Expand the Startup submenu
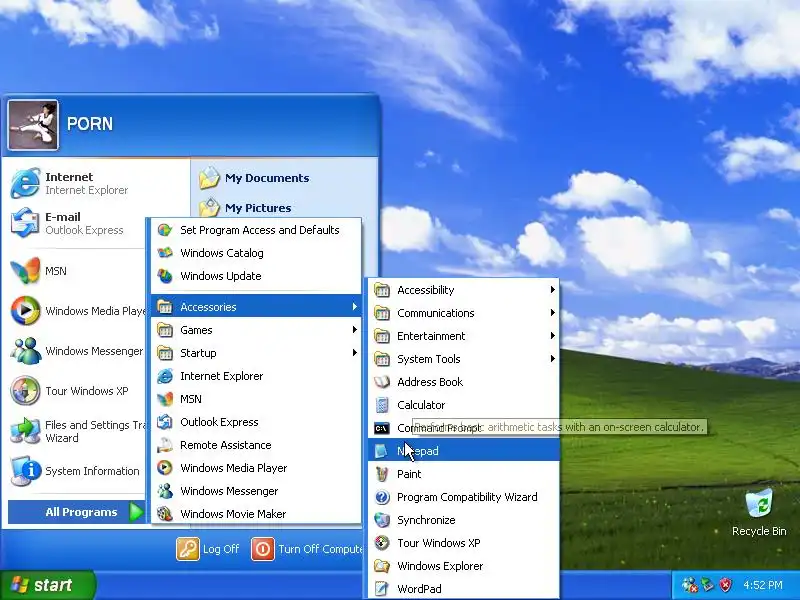 coord(256,353)
